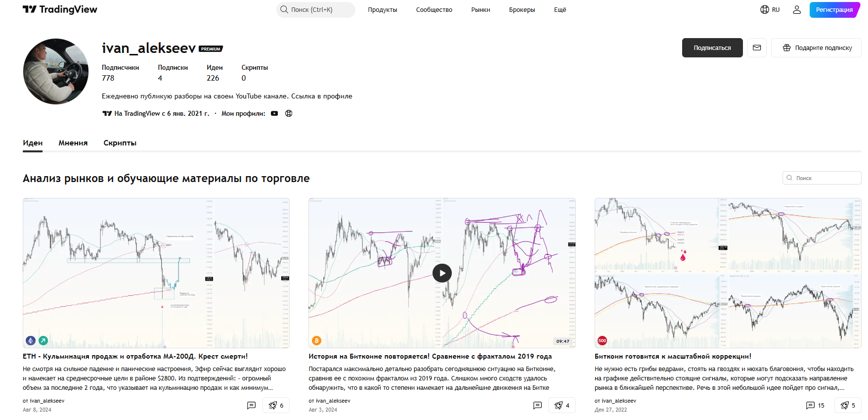The height and width of the screenshot is (420, 868).
Task: Click the Регистрация button
Action: point(834,9)
